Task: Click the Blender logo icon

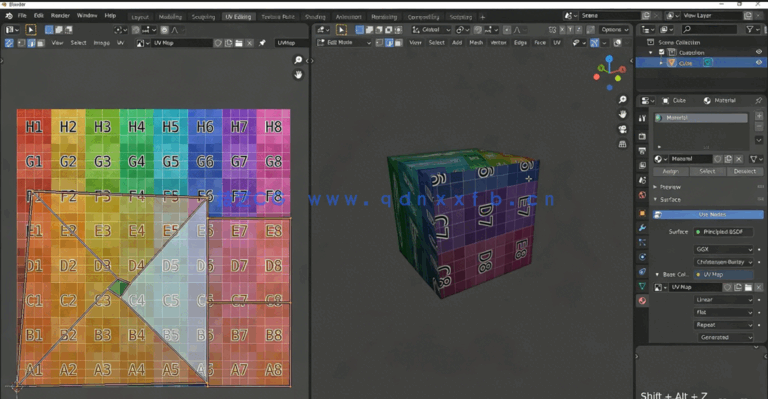Action: click(x=9, y=16)
